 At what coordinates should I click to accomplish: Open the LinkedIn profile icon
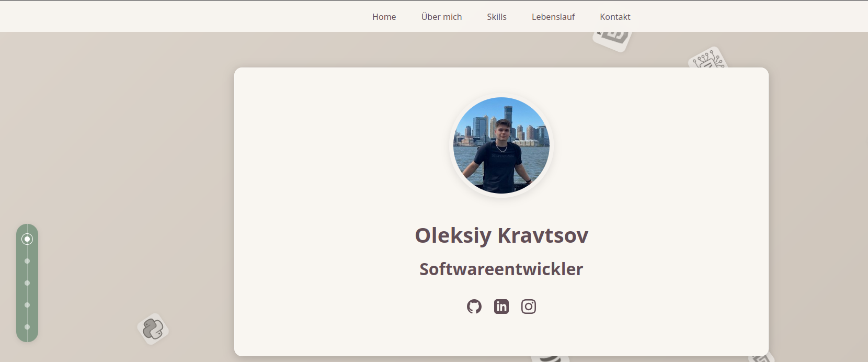pyautogui.click(x=501, y=307)
